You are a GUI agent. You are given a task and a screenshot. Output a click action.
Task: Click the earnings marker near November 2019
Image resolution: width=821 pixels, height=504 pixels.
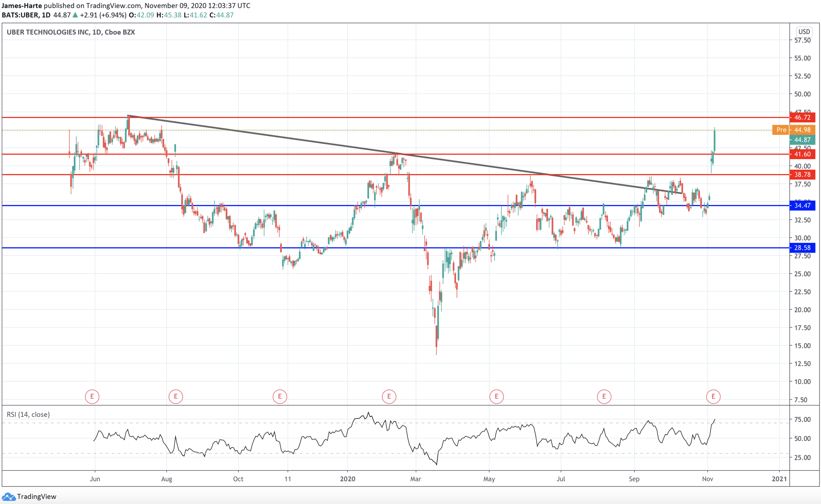280,396
